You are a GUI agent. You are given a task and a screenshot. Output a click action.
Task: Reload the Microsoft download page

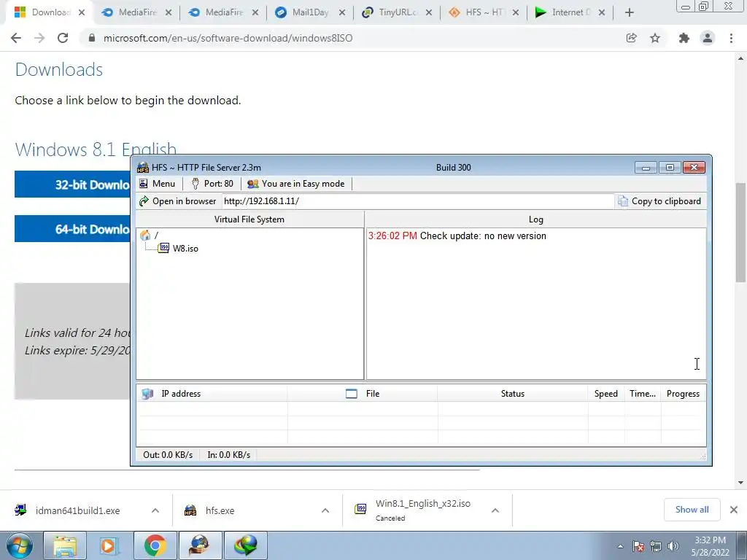point(63,38)
